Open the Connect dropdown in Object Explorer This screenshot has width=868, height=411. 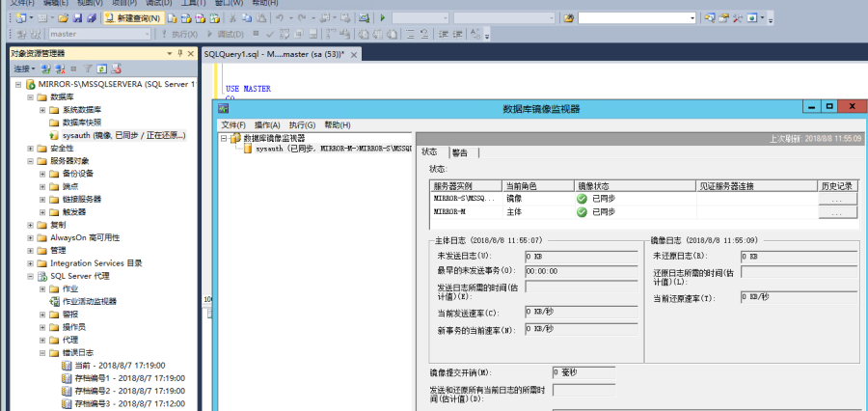point(24,69)
